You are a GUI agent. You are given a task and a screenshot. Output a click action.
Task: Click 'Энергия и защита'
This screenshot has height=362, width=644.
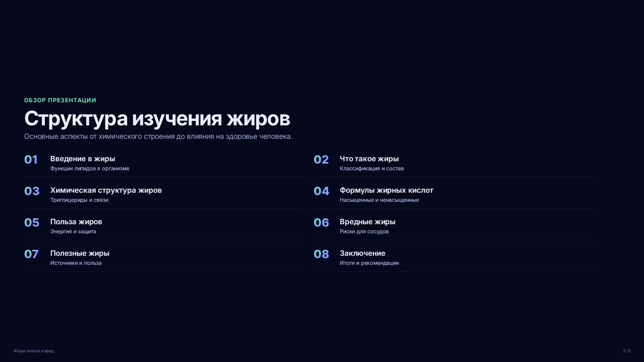pyautogui.click(x=73, y=231)
